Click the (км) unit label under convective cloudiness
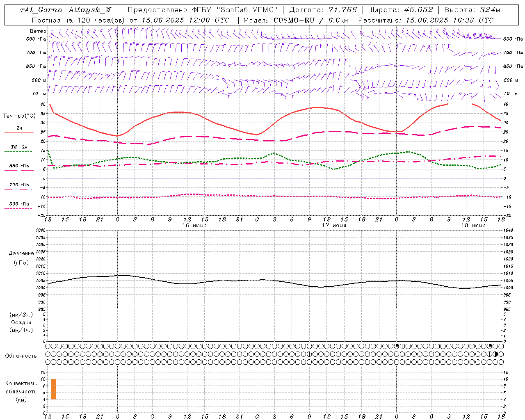 21,400
